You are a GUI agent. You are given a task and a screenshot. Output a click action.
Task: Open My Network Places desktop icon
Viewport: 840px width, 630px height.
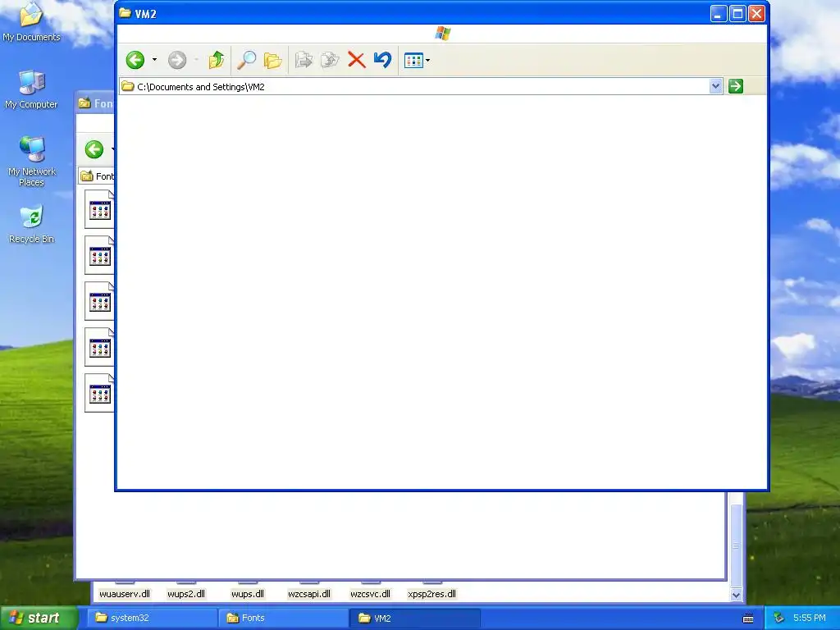32,162
